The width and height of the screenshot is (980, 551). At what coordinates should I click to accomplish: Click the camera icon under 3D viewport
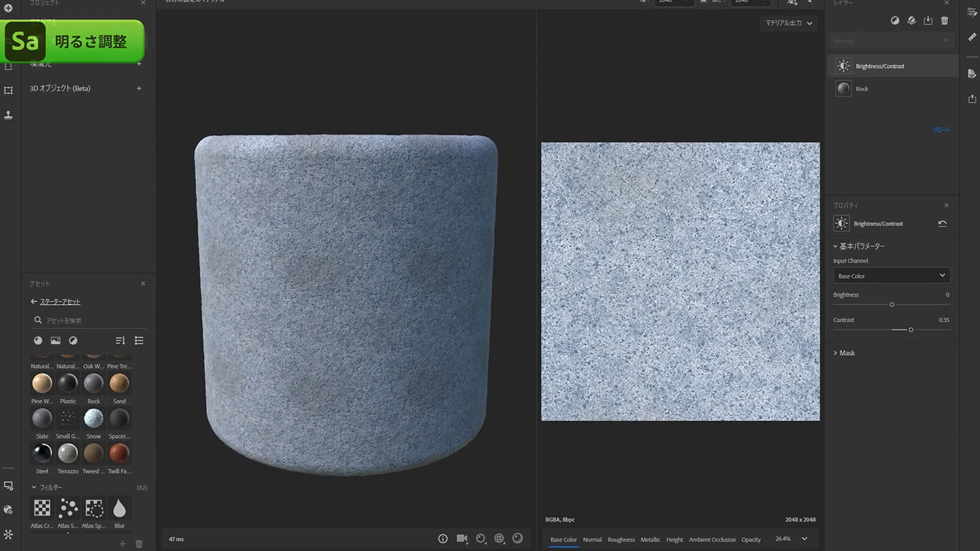(462, 538)
